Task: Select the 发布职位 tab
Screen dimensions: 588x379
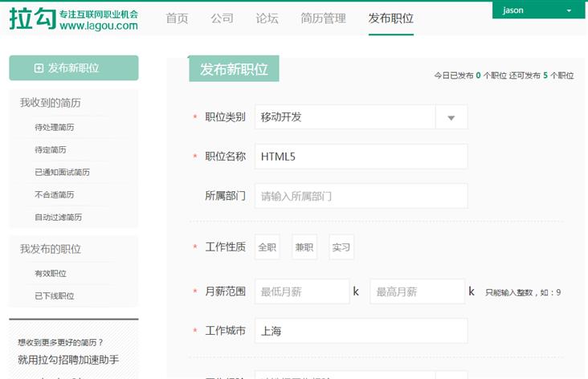Action: tap(390, 18)
